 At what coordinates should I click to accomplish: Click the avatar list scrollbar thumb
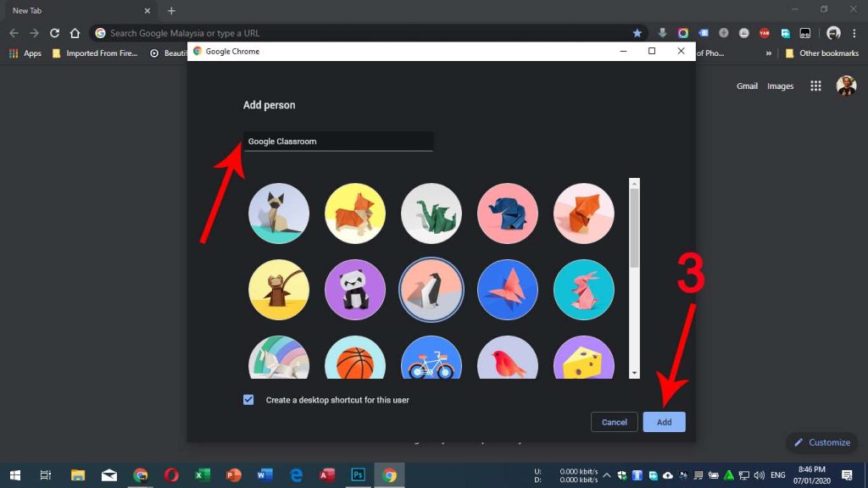click(x=634, y=228)
